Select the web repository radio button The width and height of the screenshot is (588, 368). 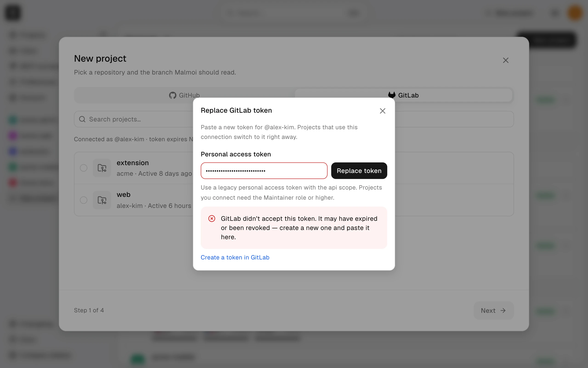84,200
